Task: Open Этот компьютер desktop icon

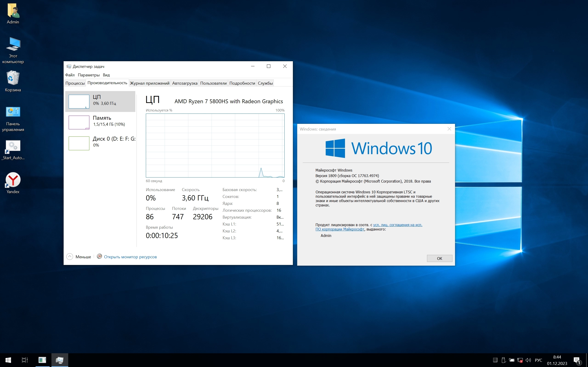Action: click(13, 45)
